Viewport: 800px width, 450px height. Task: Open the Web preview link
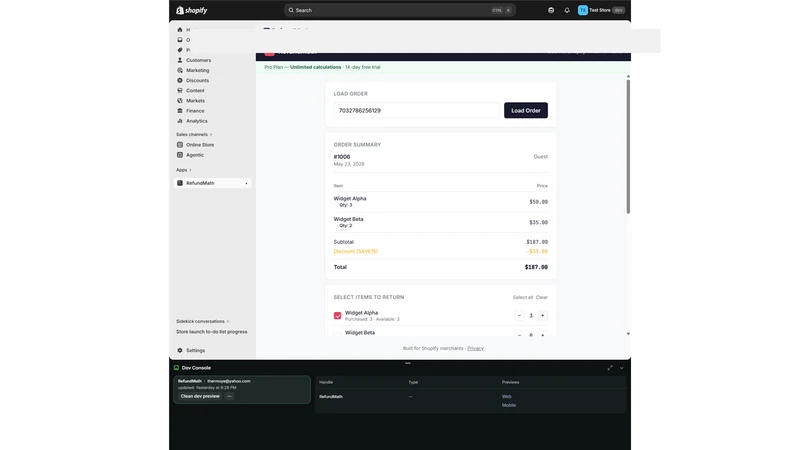pyautogui.click(x=507, y=396)
